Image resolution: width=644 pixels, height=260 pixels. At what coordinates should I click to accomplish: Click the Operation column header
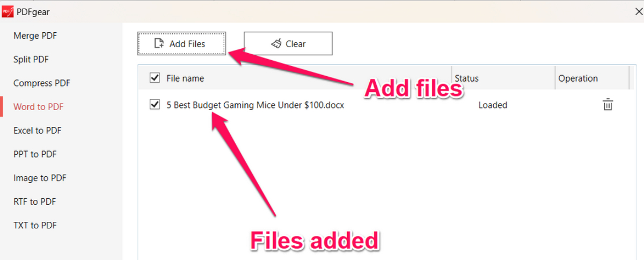coord(578,78)
